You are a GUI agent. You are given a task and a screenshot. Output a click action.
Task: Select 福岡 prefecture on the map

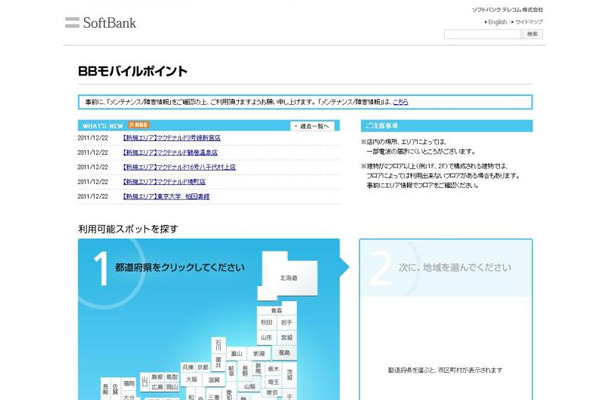tap(128, 384)
